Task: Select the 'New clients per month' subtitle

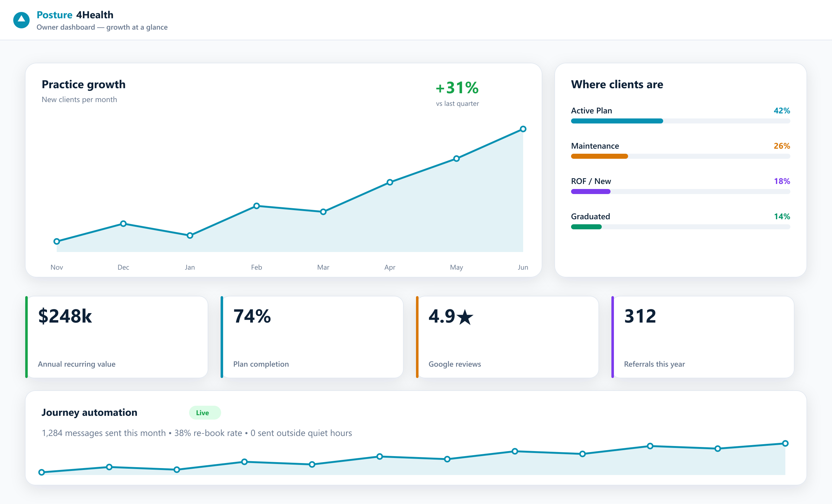Action: click(x=79, y=100)
